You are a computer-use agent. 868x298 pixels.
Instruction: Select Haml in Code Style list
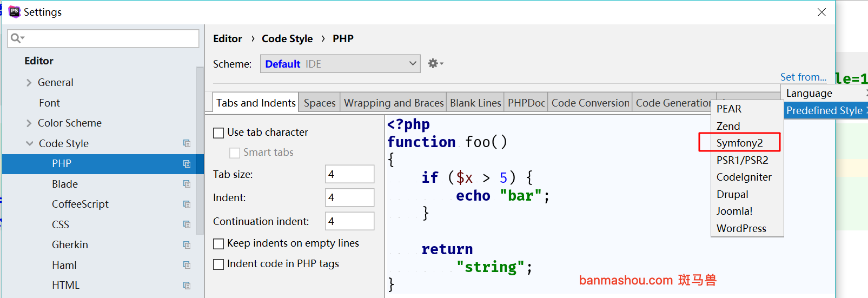point(64,265)
